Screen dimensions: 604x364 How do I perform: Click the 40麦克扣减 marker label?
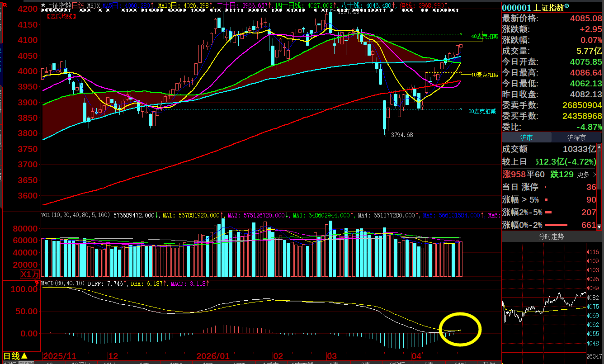pos(485,36)
